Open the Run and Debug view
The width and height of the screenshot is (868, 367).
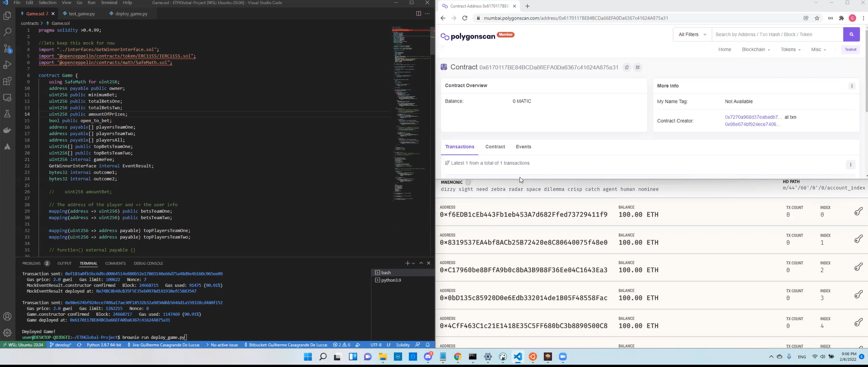coord(7,65)
